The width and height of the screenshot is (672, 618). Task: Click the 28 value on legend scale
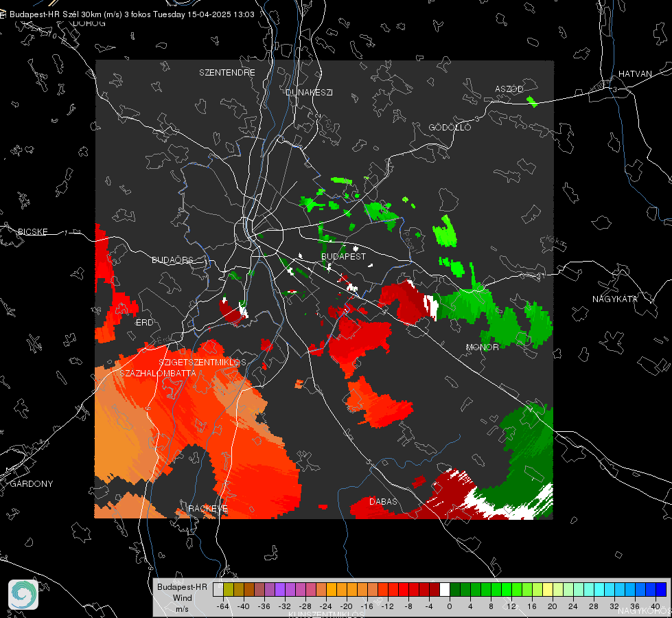click(x=594, y=606)
